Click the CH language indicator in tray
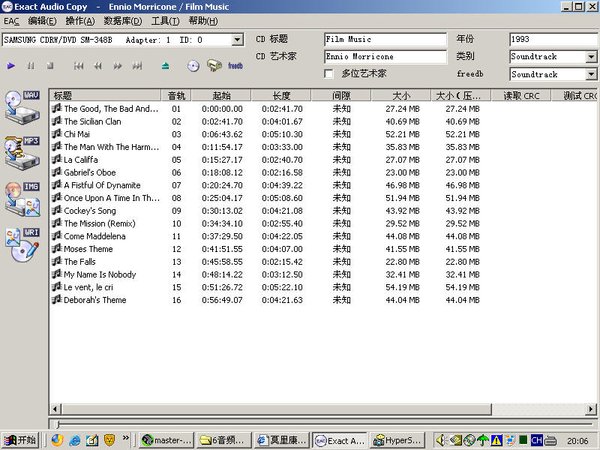 536,440
